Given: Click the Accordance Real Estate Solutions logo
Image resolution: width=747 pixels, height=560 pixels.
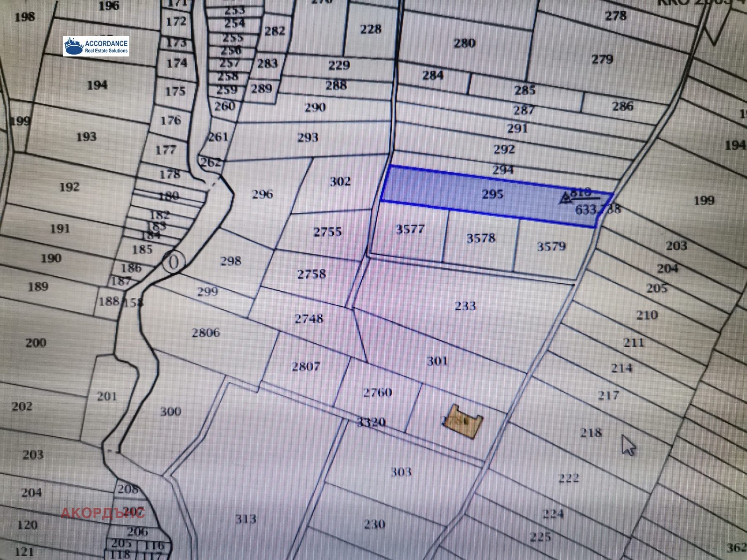Looking at the screenshot, I should [x=96, y=46].
